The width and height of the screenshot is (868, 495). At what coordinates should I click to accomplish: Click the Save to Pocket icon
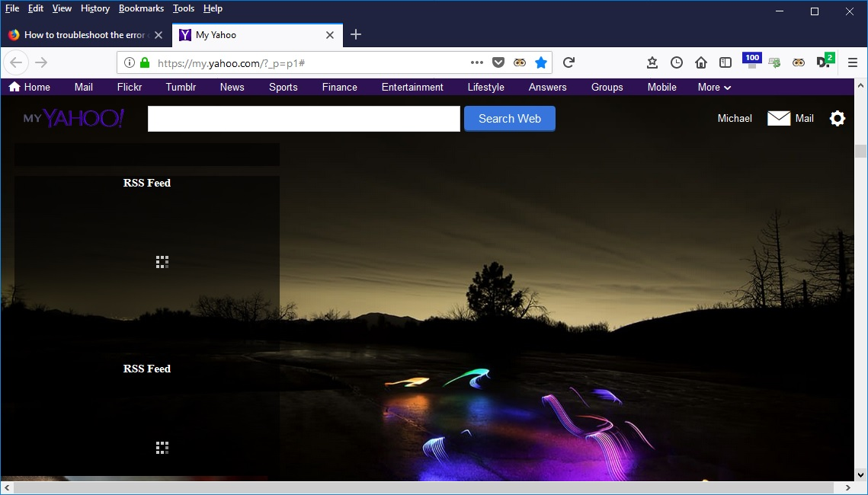point(498,62)
